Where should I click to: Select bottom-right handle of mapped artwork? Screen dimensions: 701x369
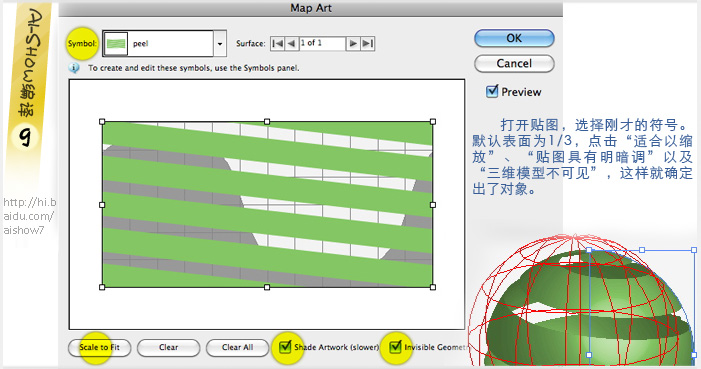click(433, 287)
